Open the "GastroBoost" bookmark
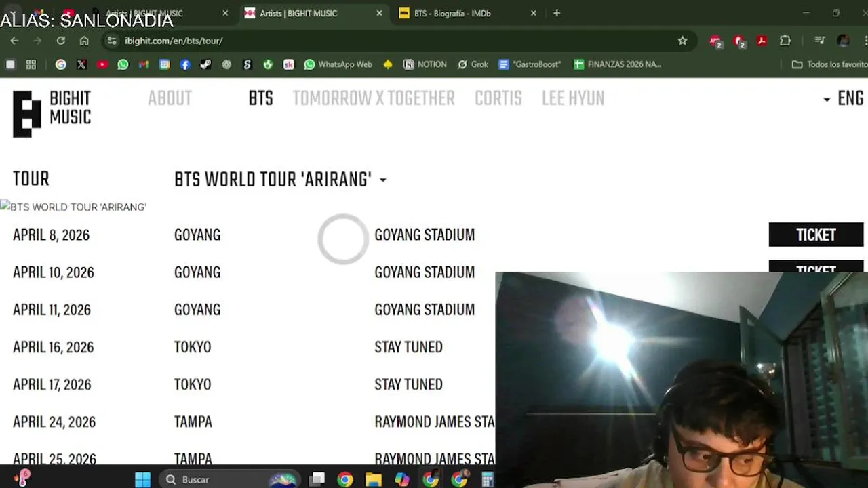Image resolution: width=868 pixels, height=488 pixels. pos(530,64)
